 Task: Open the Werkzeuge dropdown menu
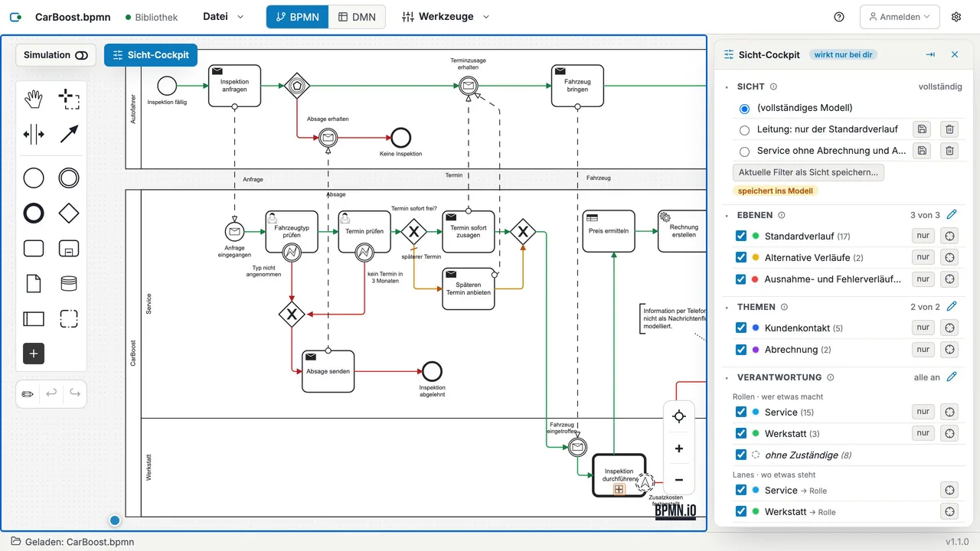click(445, 17)
